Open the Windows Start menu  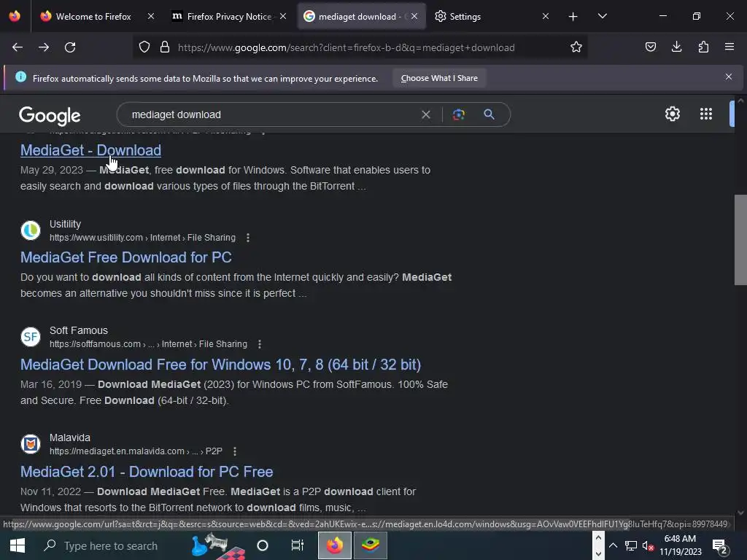(18, 545)
